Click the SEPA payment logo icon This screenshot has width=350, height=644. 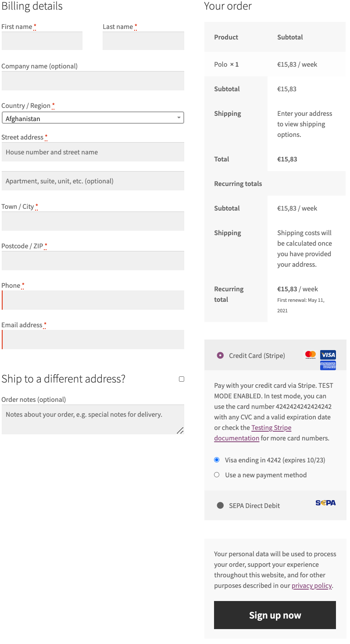click(325, 503)
